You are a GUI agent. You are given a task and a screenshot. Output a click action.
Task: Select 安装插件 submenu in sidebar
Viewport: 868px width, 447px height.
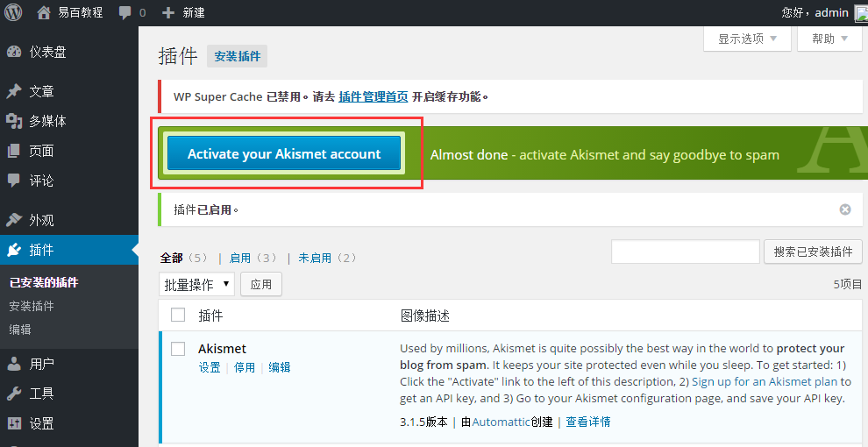[32, 306]
